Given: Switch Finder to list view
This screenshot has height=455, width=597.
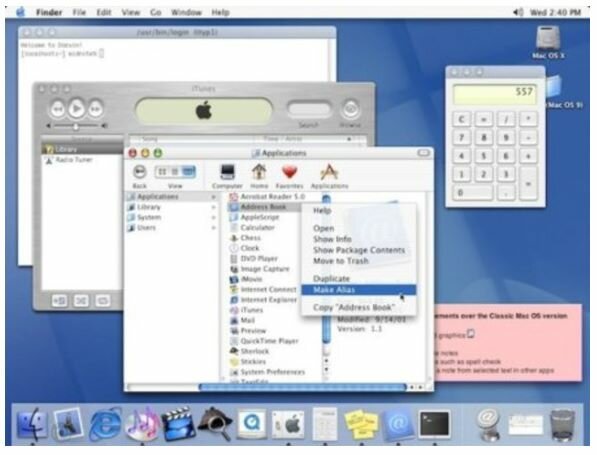Looking at the screenshot, I should (175, 172).
